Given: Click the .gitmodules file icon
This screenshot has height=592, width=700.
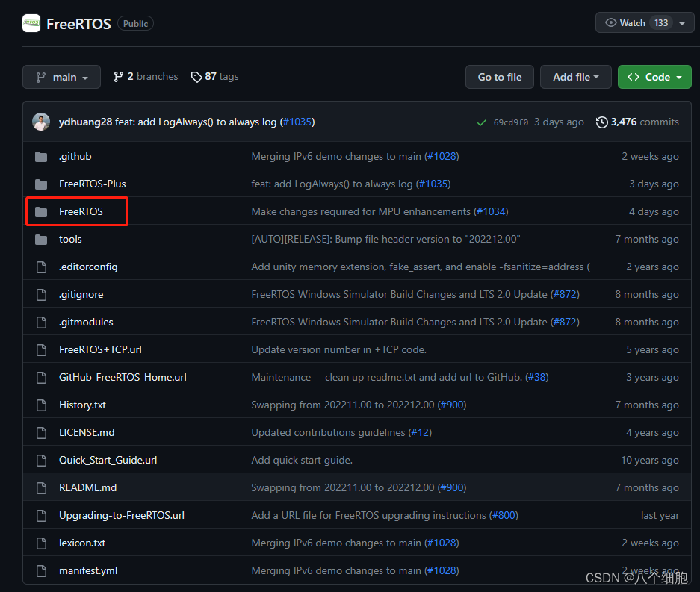Looking at the screenshot, I should point(41,323).
